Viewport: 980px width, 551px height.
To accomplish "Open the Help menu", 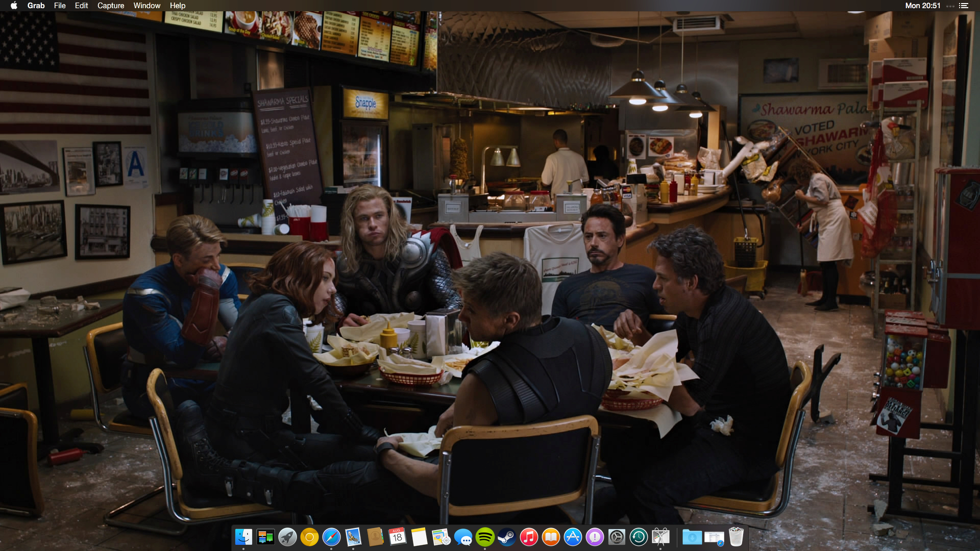I will 178,6.
